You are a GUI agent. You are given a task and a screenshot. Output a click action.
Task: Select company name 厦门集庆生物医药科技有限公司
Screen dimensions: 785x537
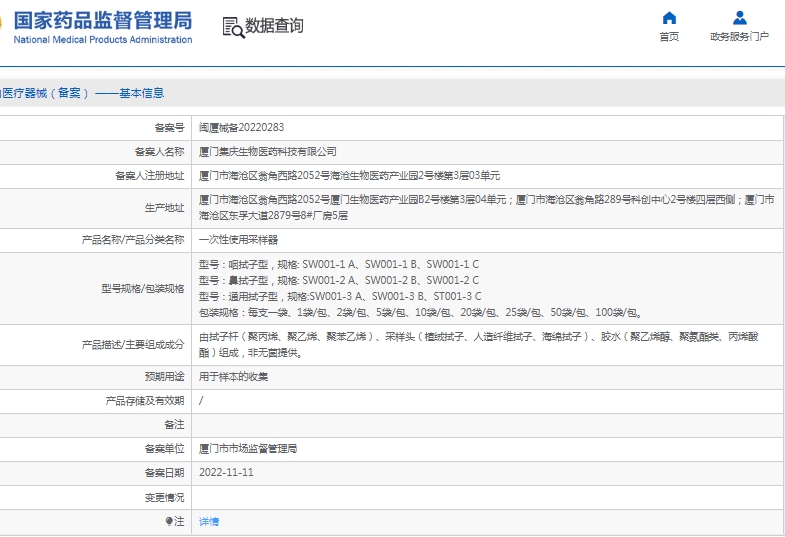pyautogui.click(x=267, y=152)
